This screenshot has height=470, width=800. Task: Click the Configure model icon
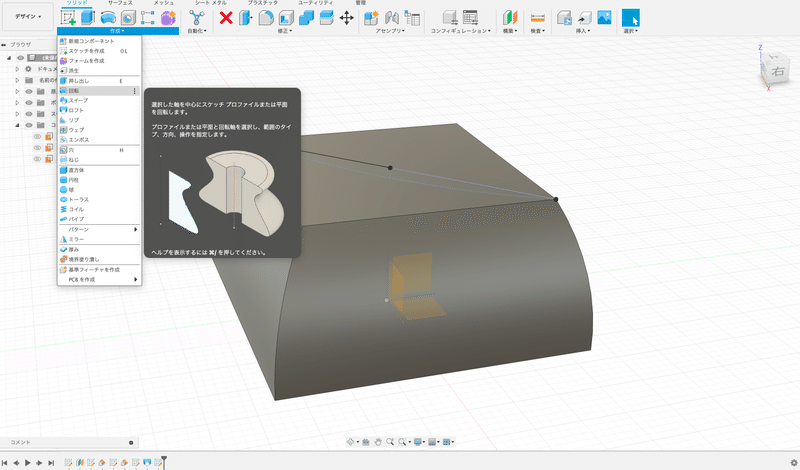[x=450, y=18]
